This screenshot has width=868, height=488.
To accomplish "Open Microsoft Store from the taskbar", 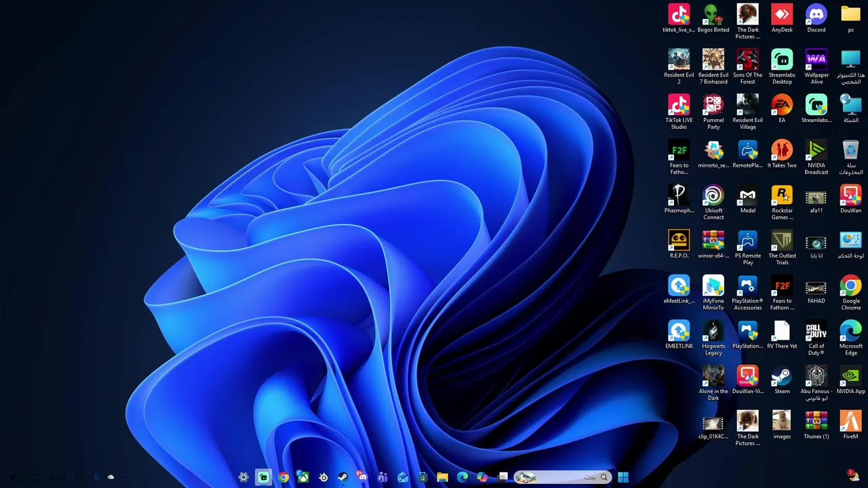I will pos(422,477).
